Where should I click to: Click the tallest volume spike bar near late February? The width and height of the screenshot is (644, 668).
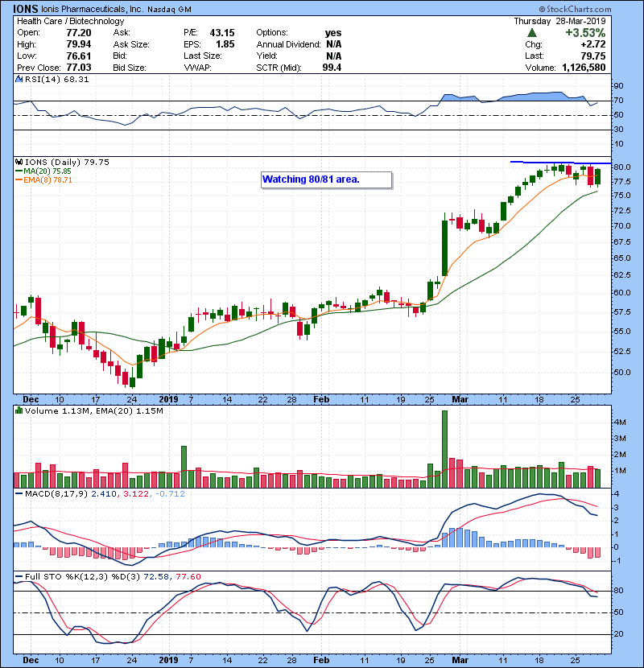[444, 449]
